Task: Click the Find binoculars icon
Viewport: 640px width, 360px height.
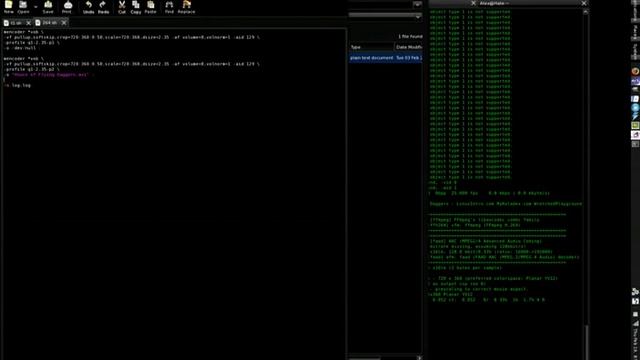Action: (x=169, y=6)
